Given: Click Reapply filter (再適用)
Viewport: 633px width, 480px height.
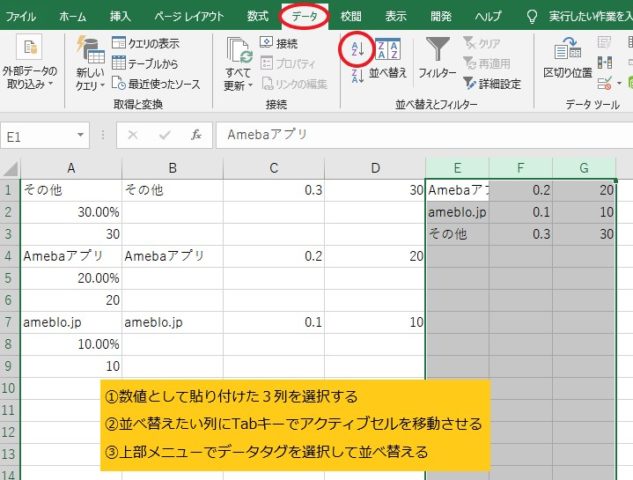Looking at the screenshot, I should 486,63.
